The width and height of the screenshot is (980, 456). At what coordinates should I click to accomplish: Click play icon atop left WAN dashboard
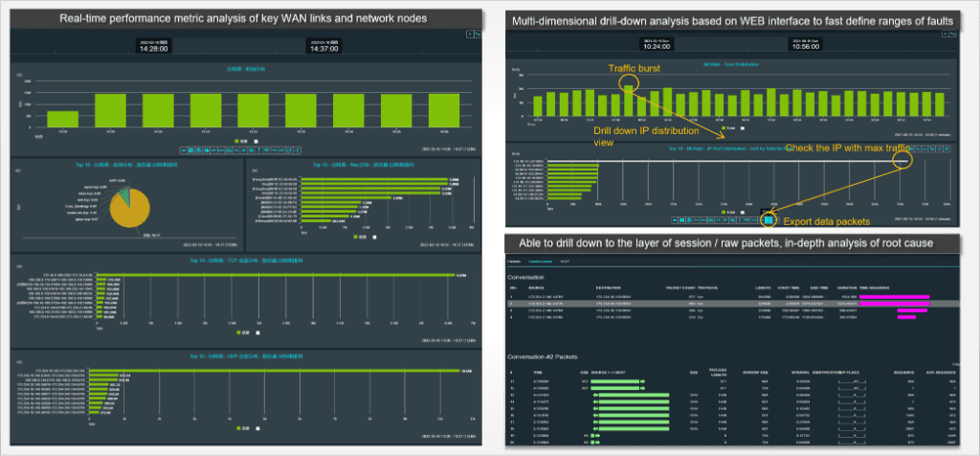[x=469, y=34]
